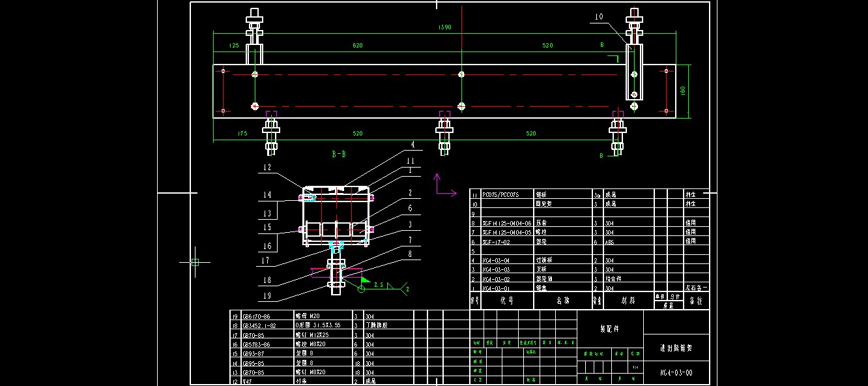Select the 31.5X3.55 O-ring specification cell
The height and width of the screenshot is (386, 868).
(x=318, y=325)
